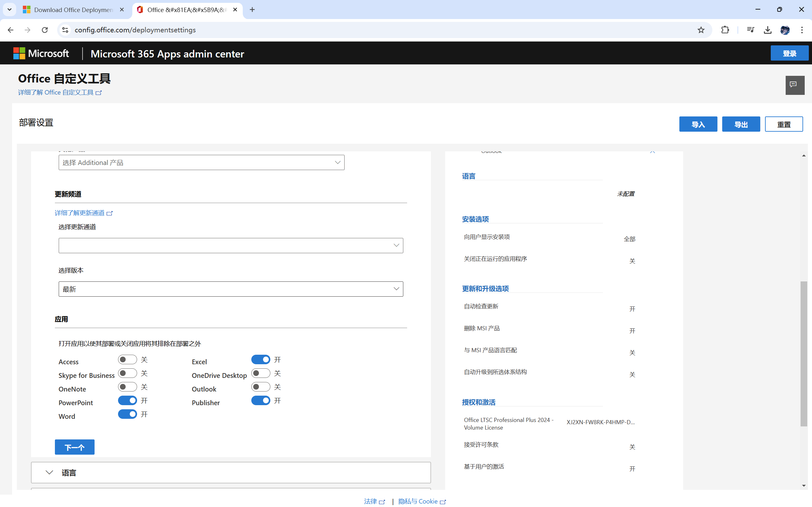Screen dimensions: 812x507
Task: Click the Microsoft logo
Action: 41,53
